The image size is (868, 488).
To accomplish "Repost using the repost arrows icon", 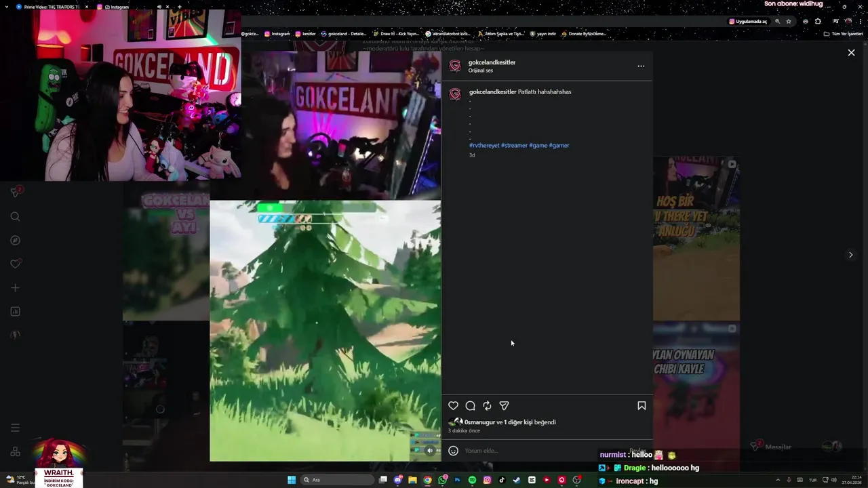I will click(487, 406).
